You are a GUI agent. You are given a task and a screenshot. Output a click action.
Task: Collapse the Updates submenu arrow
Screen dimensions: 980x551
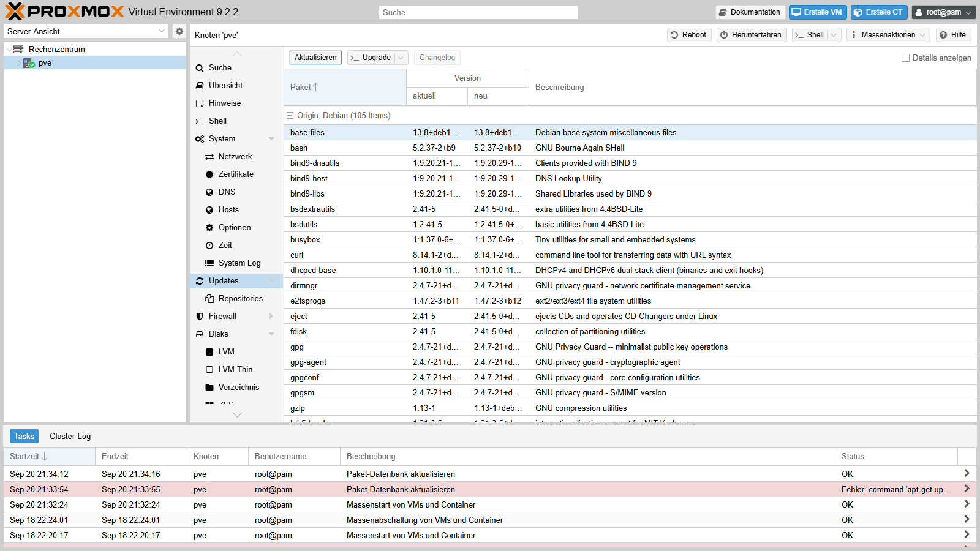[x=271, y=281]
